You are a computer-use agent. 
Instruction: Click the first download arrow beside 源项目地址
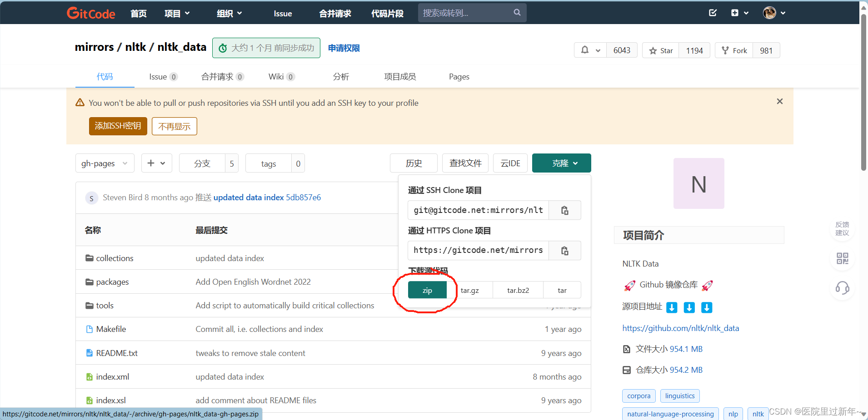[672, 307]
